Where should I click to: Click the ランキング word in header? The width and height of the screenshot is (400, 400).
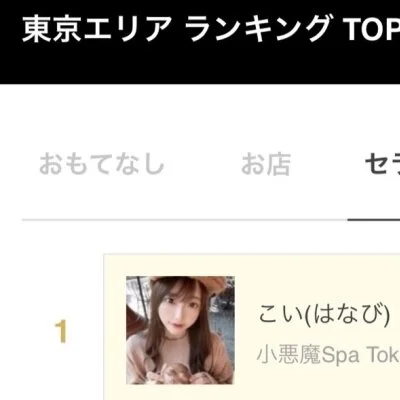tap(258, 29)
